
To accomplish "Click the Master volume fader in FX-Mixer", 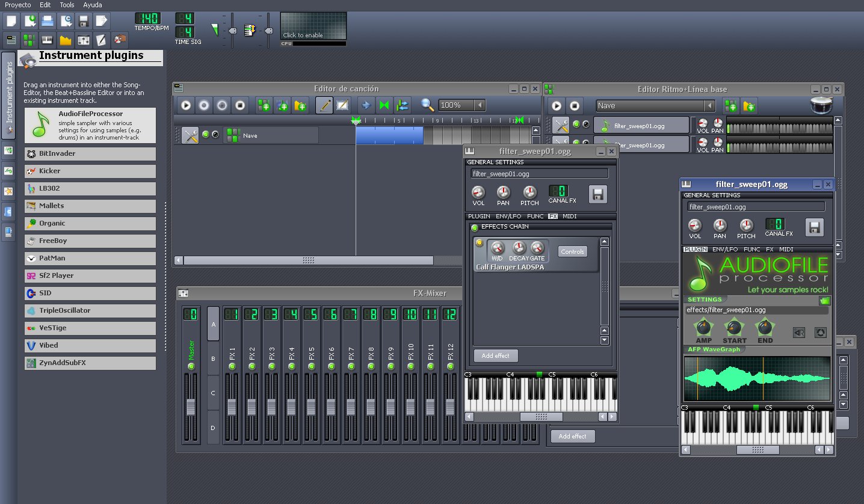I will pos(191,408).
